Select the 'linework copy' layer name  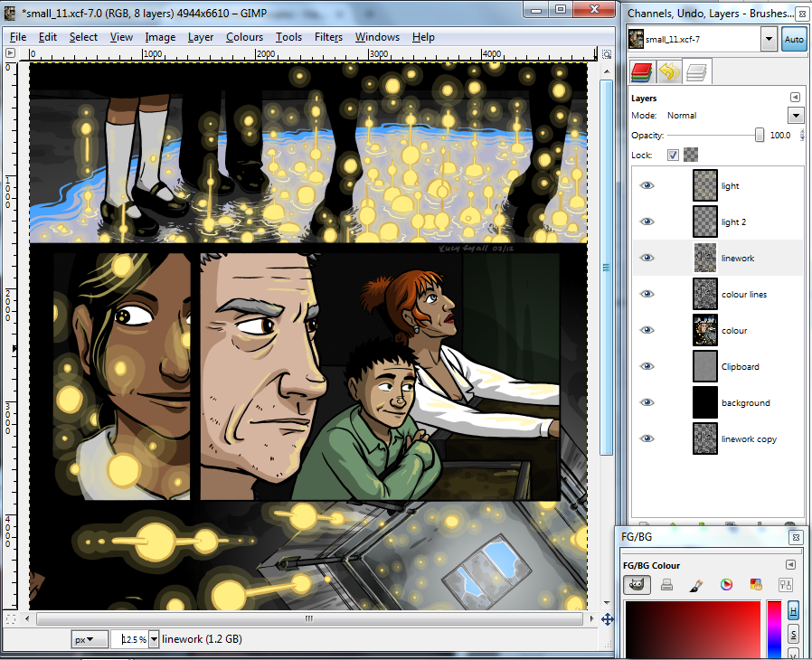pyautogui.click(x=750, y=439)
